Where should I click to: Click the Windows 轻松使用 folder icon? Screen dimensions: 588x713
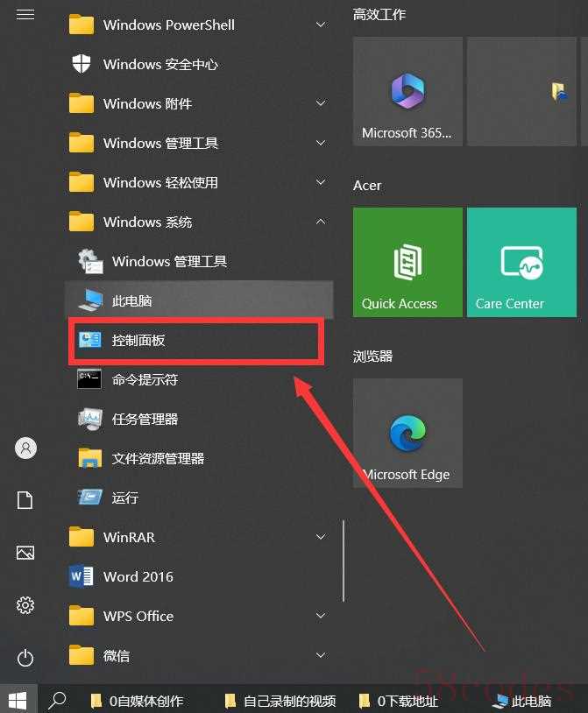81,182
